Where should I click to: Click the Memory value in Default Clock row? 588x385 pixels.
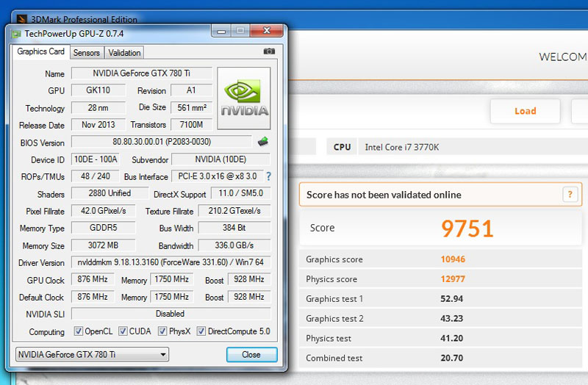click(172, 297)
